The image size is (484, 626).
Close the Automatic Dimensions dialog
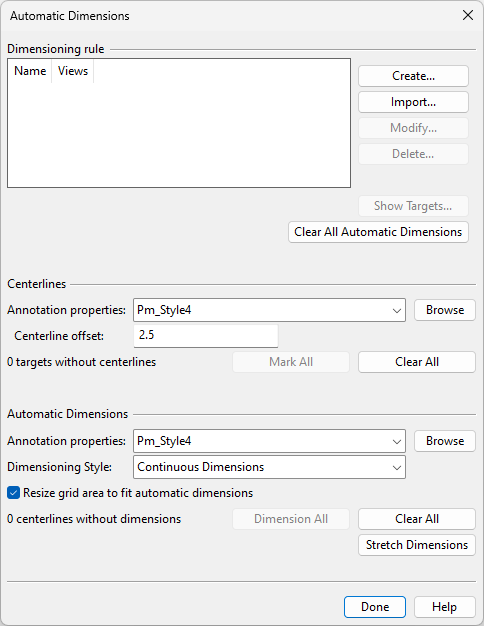tap(468, 16)
